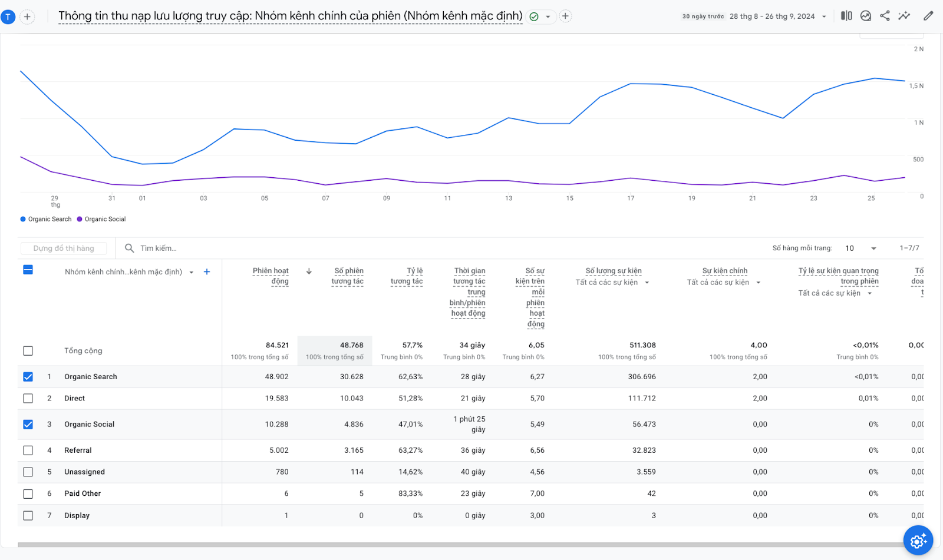Click the descending sort arrow icon
The width and height of the screenshot is (943, 560).
click(x=309, y=271)
